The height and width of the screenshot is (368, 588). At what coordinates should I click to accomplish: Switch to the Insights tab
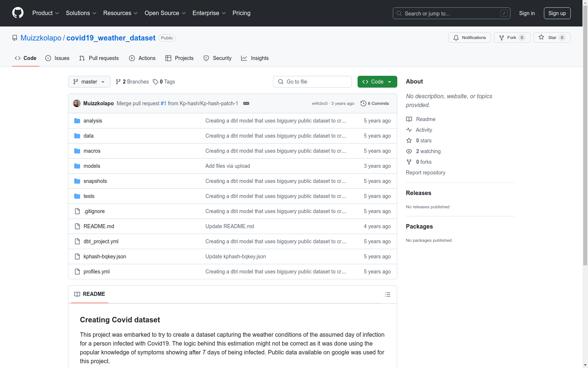tap(255, 58)
